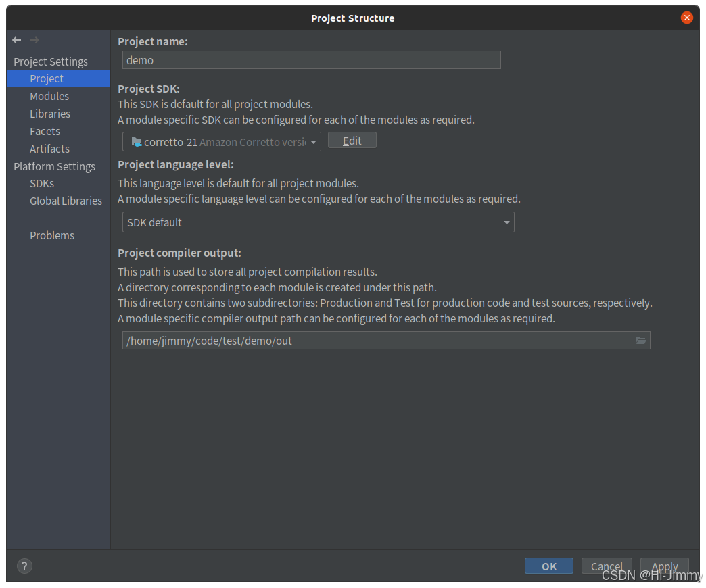Select Artifacts under Project Settings
Screen dimensions: 706x588
pyautogui.click(x=49, y=149)
